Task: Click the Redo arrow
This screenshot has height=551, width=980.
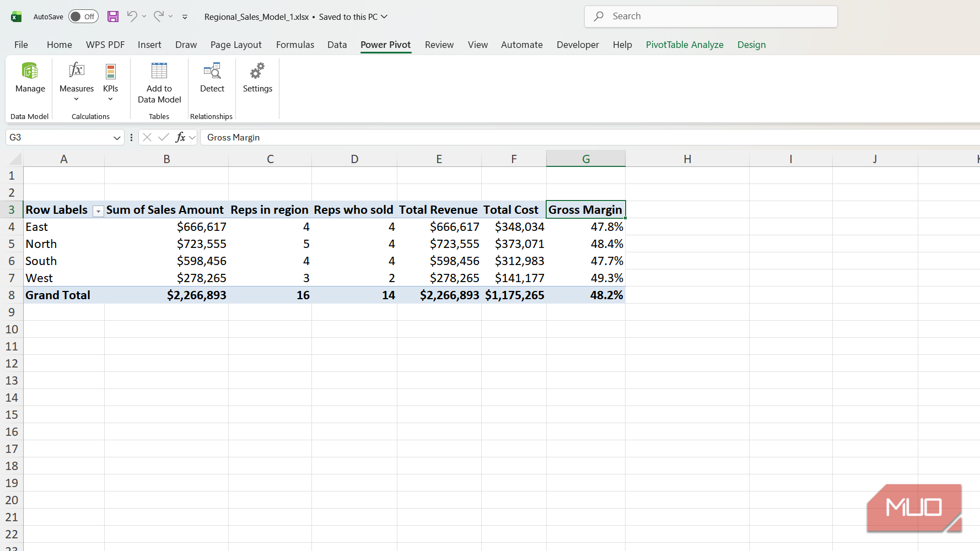Action: 158,16
